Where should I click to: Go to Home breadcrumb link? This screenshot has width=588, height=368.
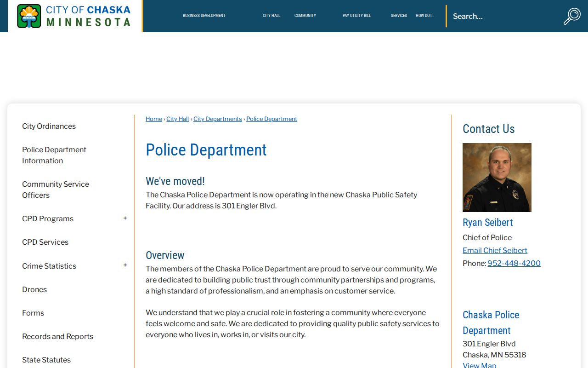tap(154, 119)
